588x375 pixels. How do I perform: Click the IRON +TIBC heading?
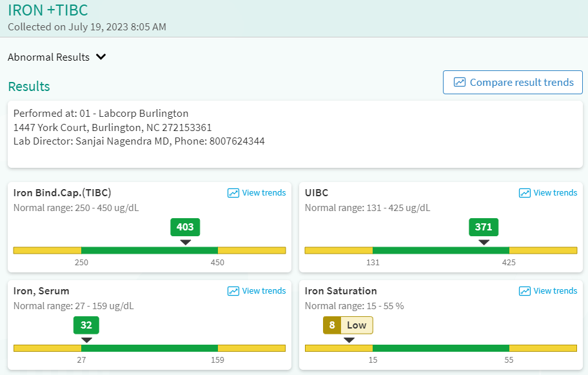tap(48, 10)
